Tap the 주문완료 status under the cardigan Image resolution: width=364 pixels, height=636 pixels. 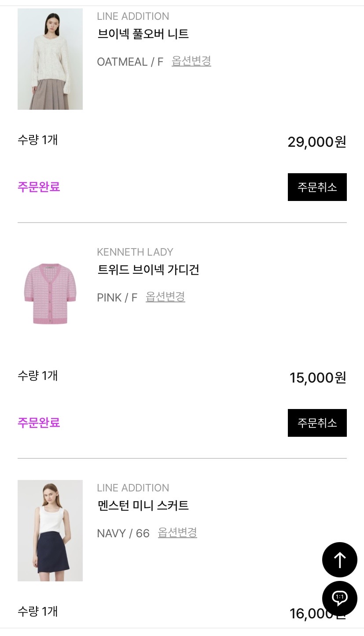point(39,423)
